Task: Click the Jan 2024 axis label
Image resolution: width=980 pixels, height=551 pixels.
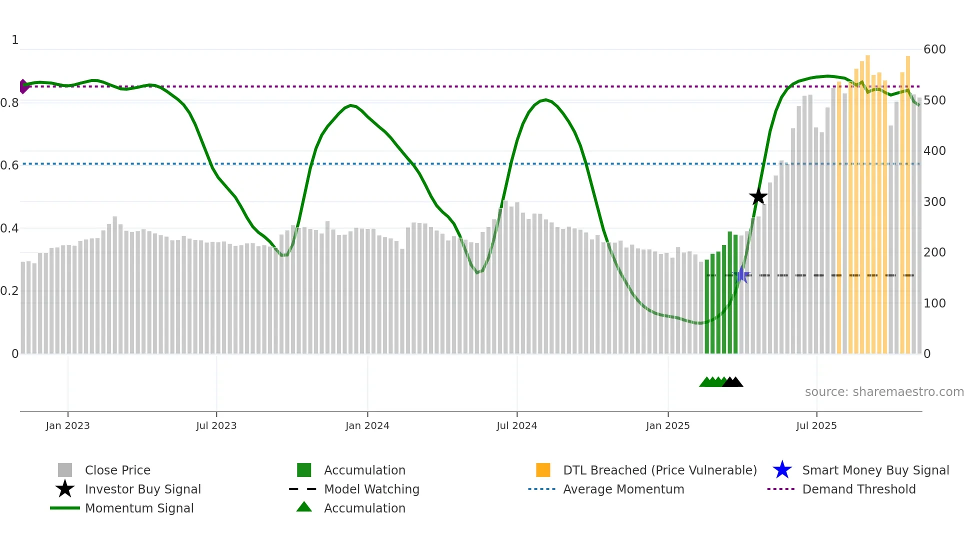Action: 367,425
